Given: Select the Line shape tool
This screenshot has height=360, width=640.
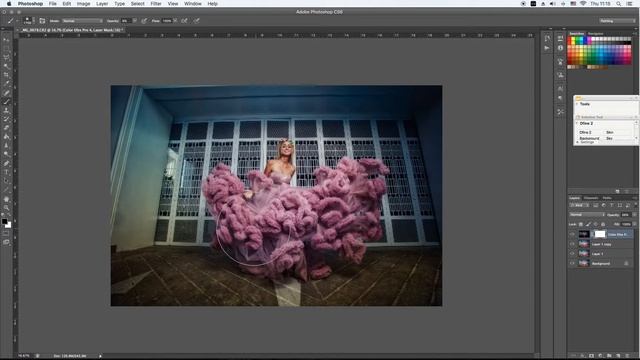Looking at the screenshot, I should coord(6,189).
